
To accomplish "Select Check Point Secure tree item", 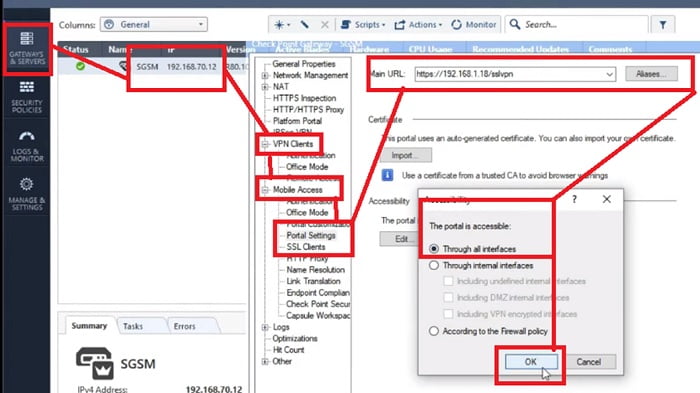I will coord(318,304).
